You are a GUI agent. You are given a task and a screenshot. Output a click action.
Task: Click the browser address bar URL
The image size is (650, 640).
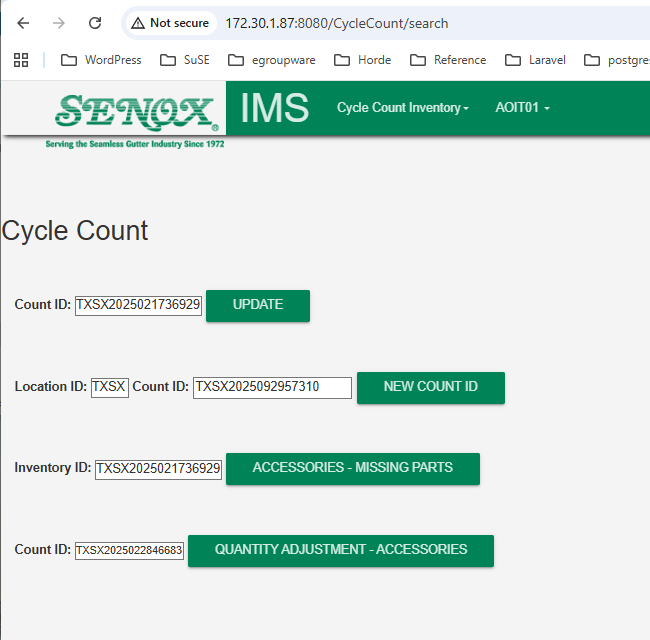point(336,23)
